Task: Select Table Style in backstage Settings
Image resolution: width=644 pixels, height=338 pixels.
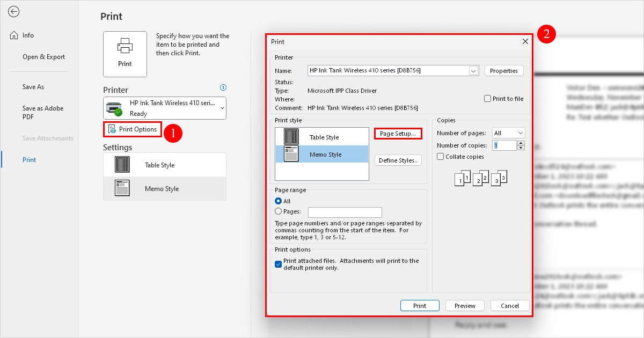Action: [165, 165]
